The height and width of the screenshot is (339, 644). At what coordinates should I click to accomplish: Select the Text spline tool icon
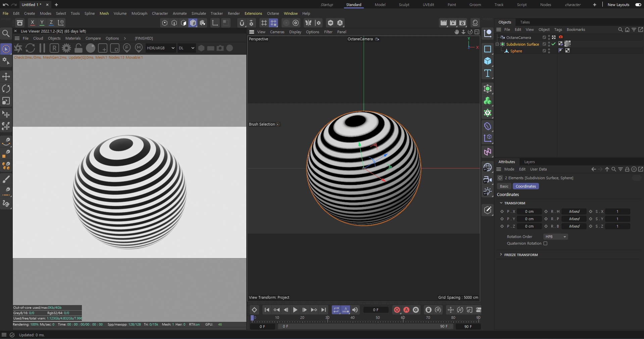(x=488, y=73)
